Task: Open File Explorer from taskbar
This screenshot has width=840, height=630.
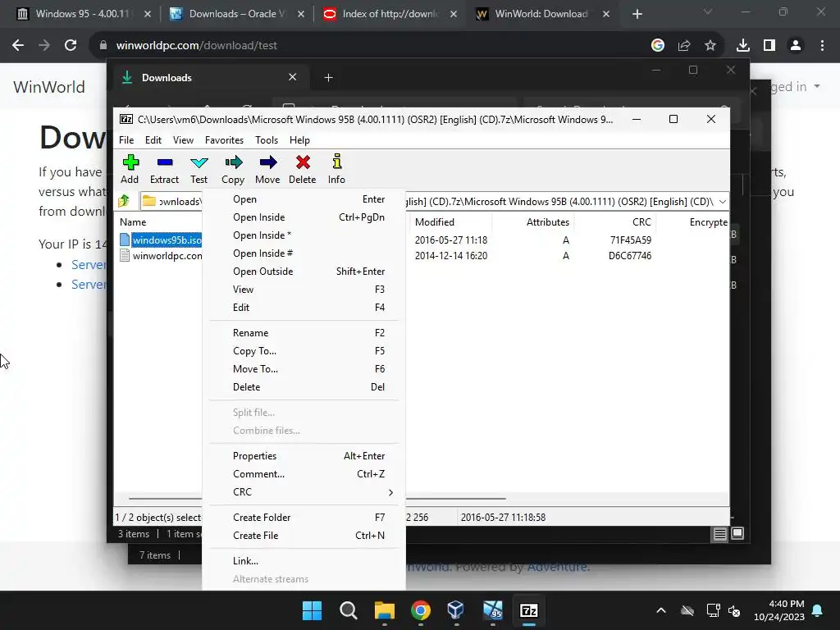Action: tap(384, 610)
